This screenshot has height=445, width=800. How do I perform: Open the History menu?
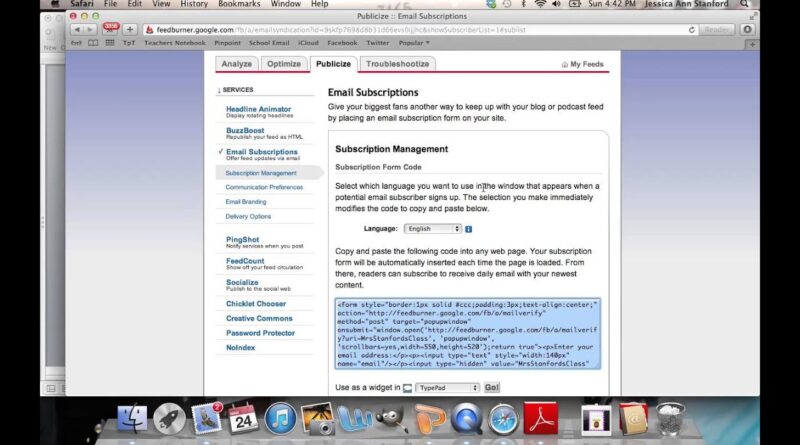[194, 4]
